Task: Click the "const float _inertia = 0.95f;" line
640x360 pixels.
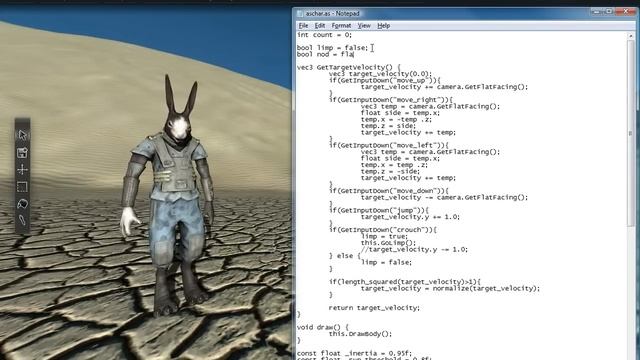Action: click(x=354, y=353)
